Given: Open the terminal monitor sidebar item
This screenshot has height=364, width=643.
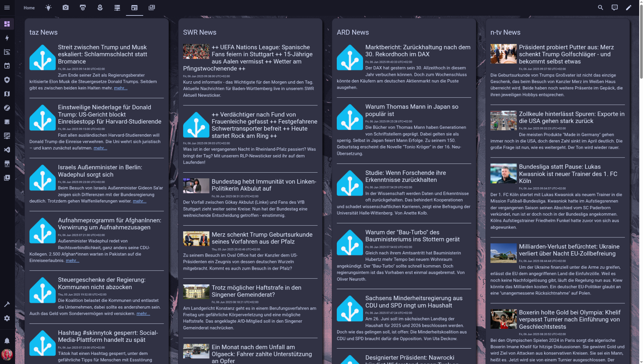Looking at the screenshot, I should [x=7, y=136].
